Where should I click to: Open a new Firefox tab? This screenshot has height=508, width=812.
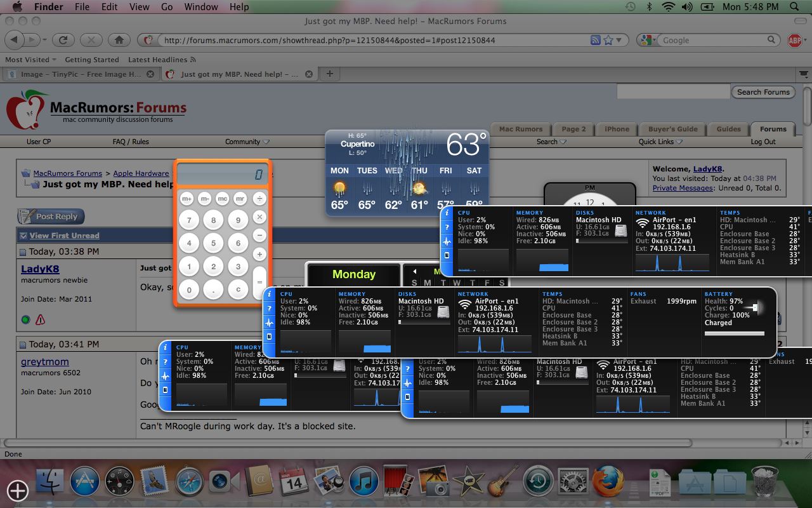tap(329, 74)
